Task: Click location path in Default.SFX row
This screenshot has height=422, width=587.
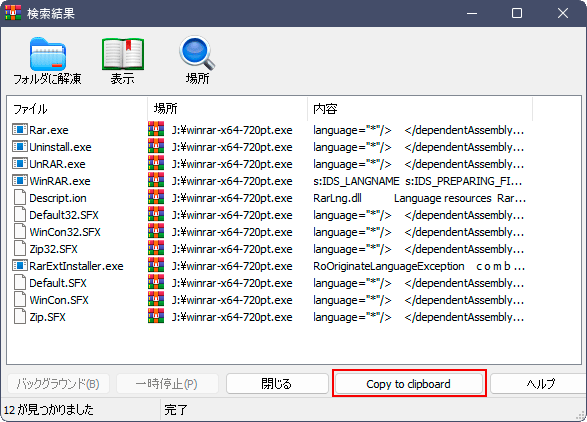Action: [232, 283]
